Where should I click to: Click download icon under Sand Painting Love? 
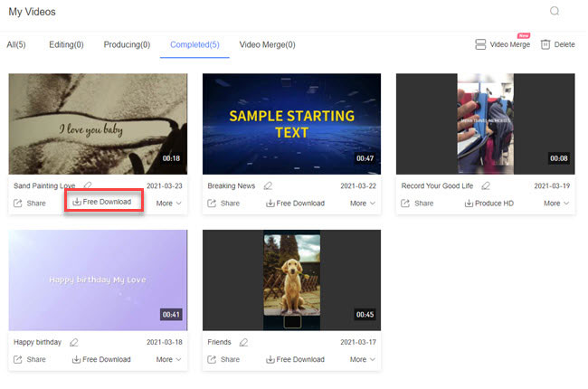pos(77,202)
